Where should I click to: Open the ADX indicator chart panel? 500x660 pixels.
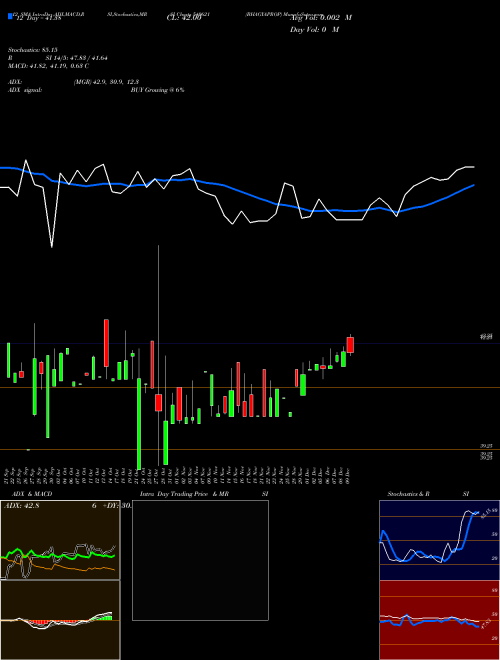coord(60,540)
